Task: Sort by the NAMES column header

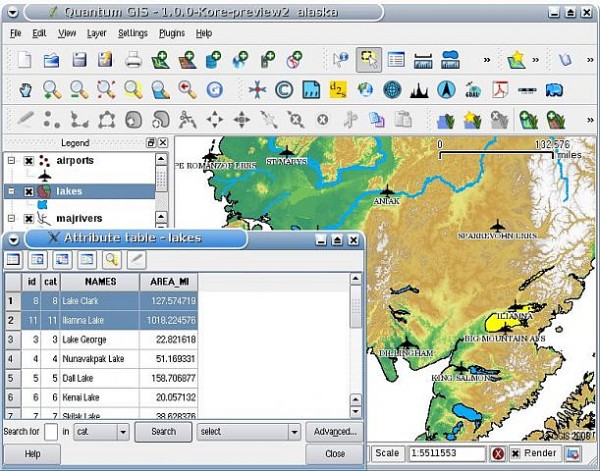Action: 100,282
